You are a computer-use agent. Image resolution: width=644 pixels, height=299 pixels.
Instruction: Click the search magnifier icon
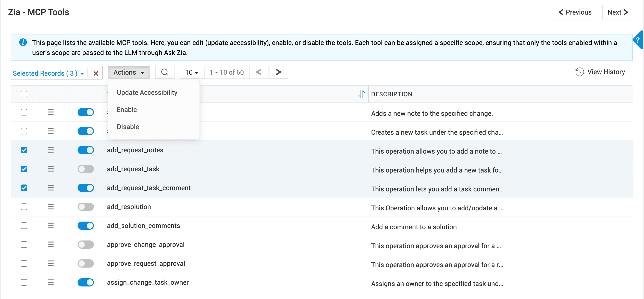click(165, 72)
